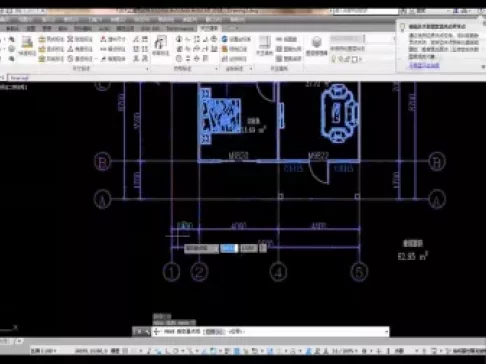Select the blue sofa set block

point(339,113)
